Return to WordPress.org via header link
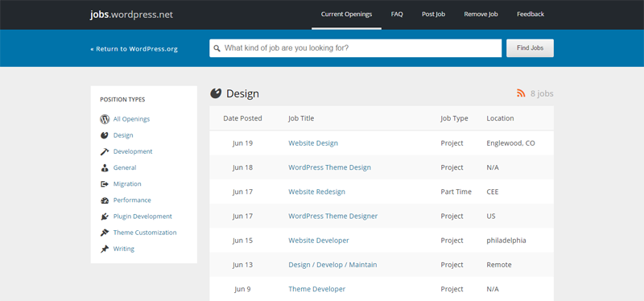The height and width of the screenshot is (301, 644). click(x=134, y=49)
